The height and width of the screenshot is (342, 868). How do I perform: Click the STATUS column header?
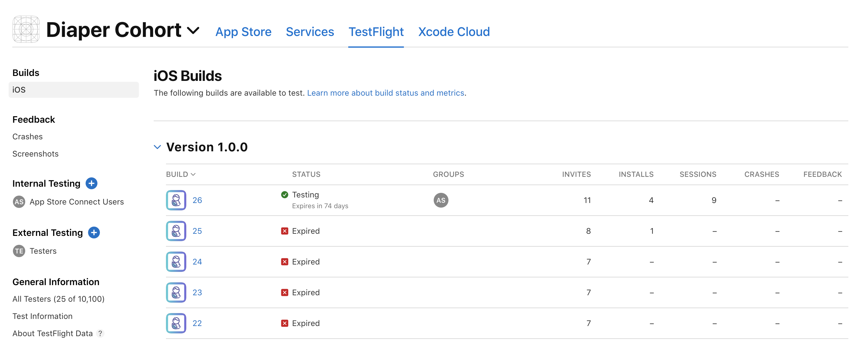click(306, 174)
